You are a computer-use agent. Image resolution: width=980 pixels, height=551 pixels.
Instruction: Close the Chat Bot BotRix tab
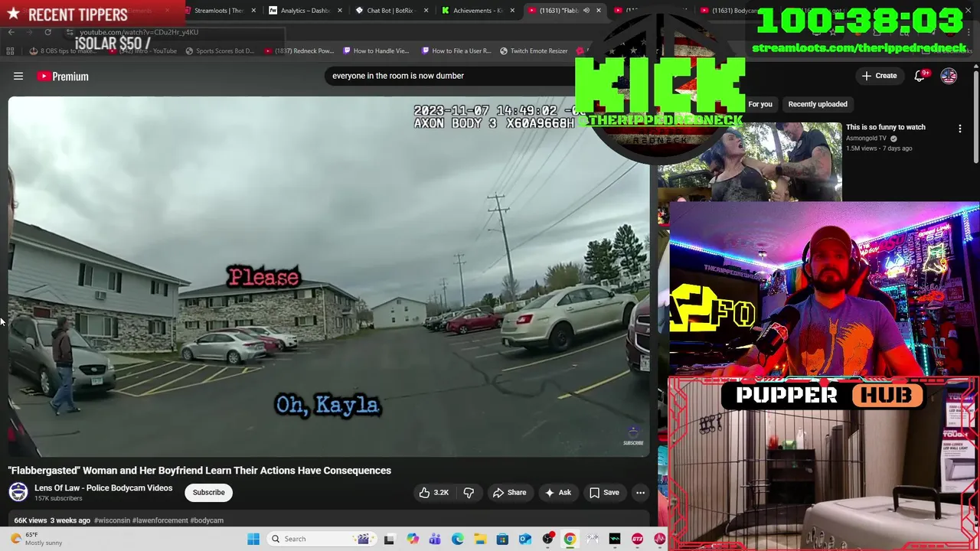pyautogui.click(x=425, y=11)
